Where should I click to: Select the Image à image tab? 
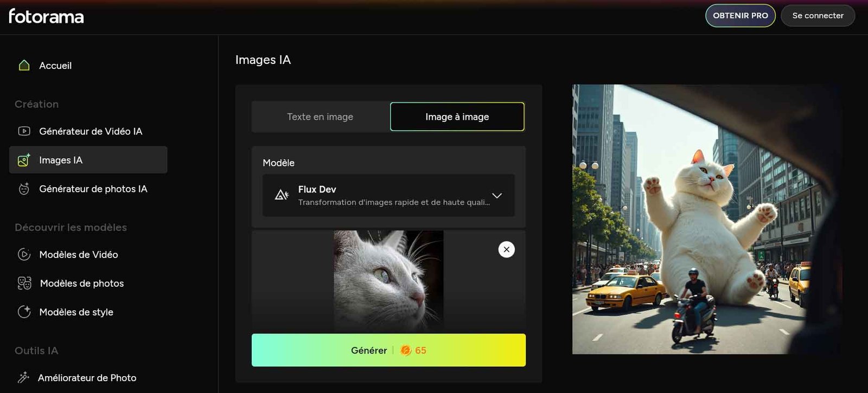pyautogui.click(x=457, y=117)
